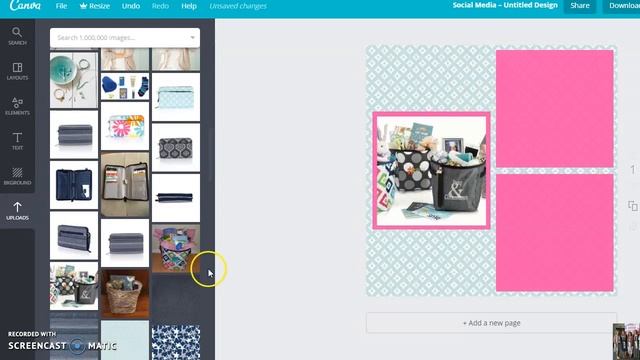
Task: Select the open wallet with cards thumbnail
Action: (125, 184)
